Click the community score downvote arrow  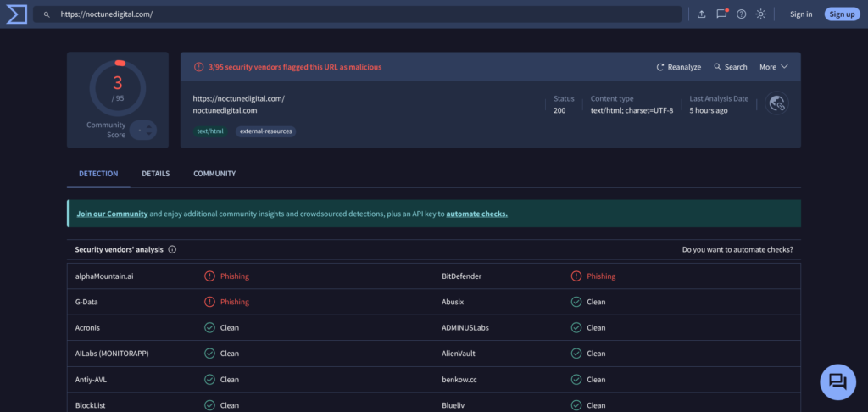pyautogui.click(x=148, y=135)
